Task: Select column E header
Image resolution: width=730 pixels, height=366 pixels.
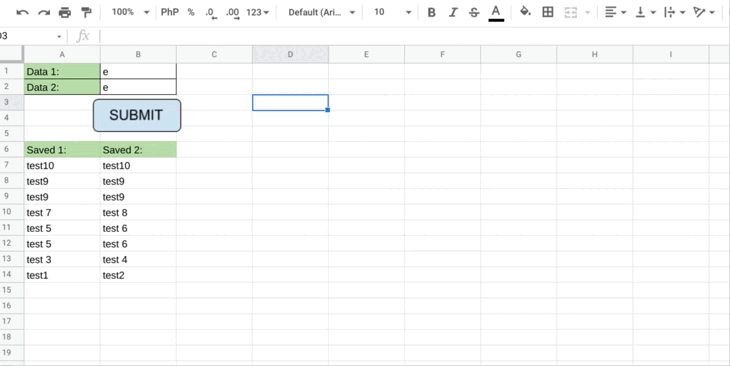Action: (x=366, y=54)
